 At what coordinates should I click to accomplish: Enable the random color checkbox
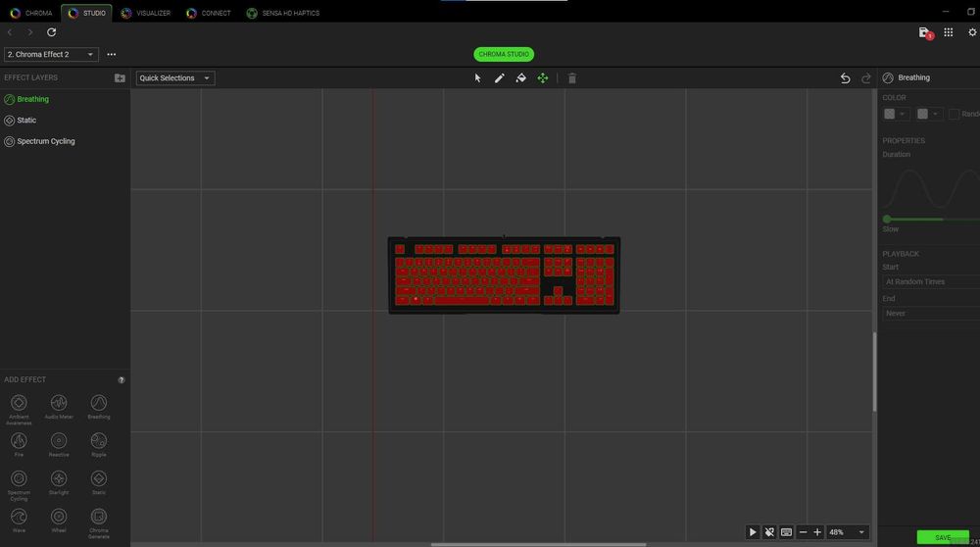954,114
